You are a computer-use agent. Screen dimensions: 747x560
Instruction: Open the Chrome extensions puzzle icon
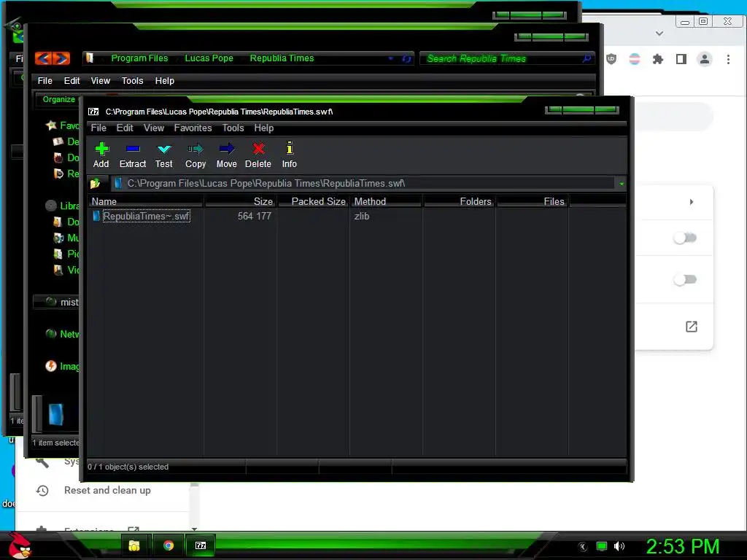pyautogui.click(x=658, y=59)
